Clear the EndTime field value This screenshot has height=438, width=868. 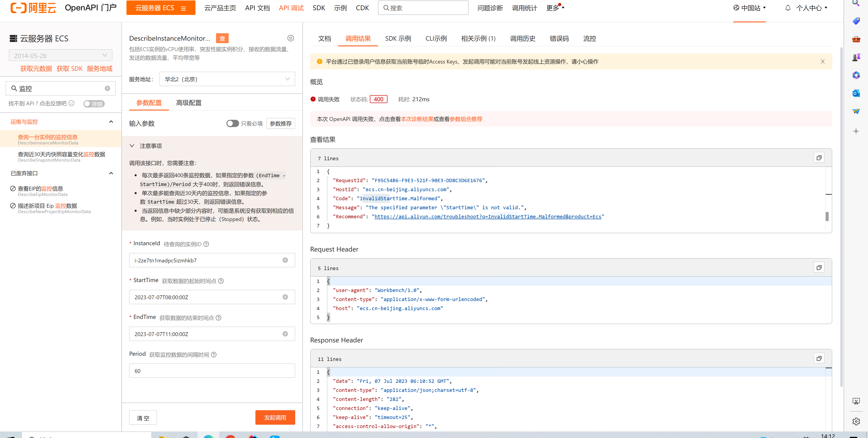click(285, 334)
